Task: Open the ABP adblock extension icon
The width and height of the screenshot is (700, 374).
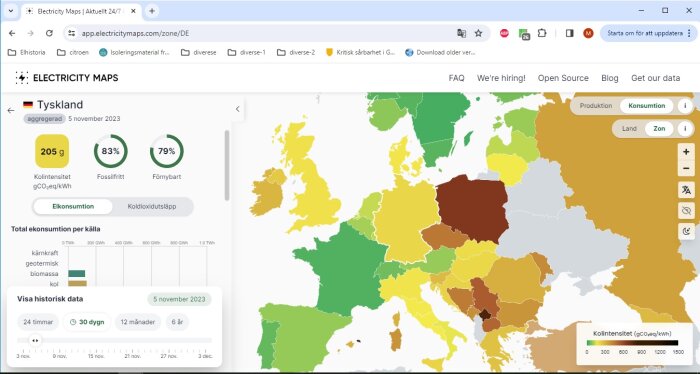Action: coord(504,33)
